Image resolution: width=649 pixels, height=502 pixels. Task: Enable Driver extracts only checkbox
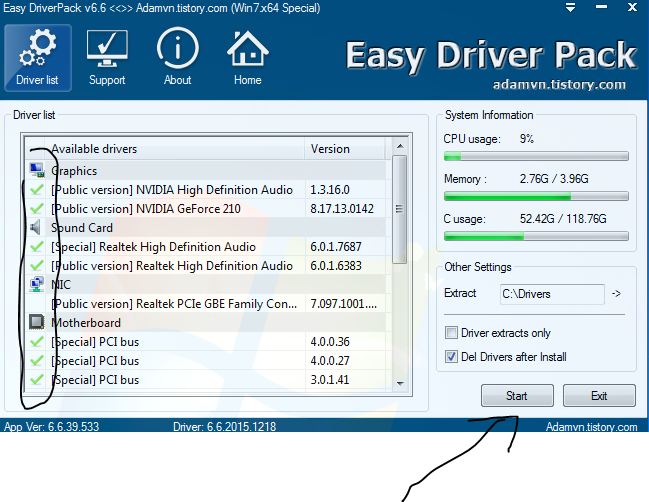[x=451, y=333]
